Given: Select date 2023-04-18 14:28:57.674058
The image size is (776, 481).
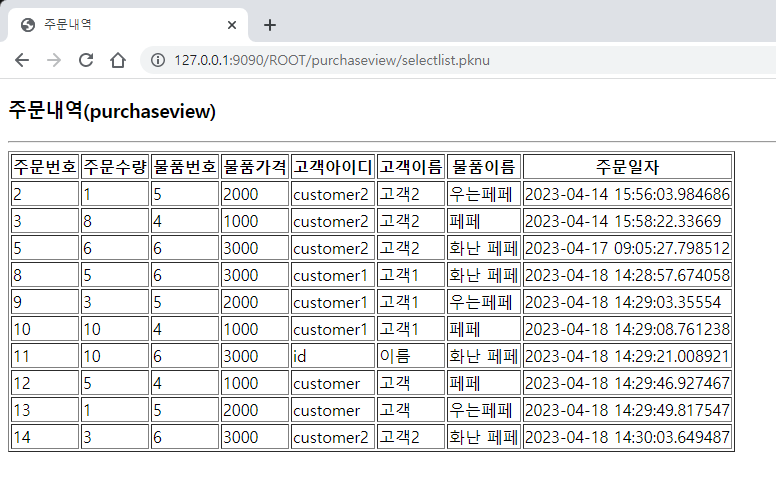Looking at the screenshot, I should (627, 275).
